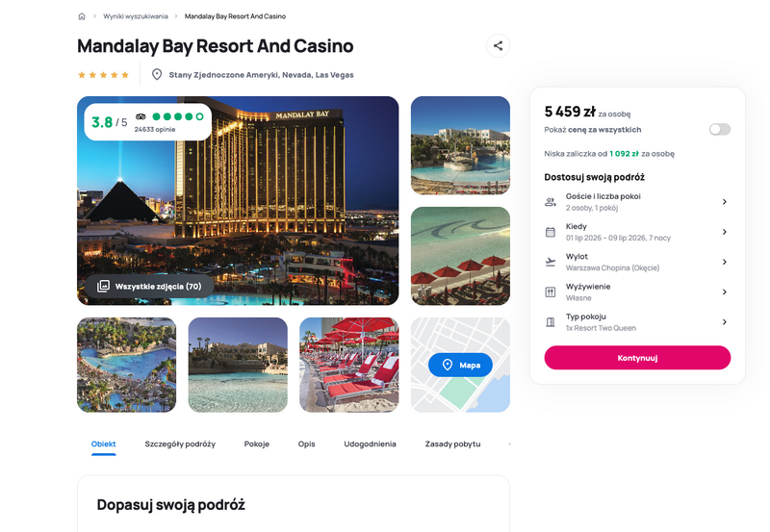Open the red sunbeds photo thumbnail
Viewport: 770px width, 532px height.
click(x=349, y=365)
